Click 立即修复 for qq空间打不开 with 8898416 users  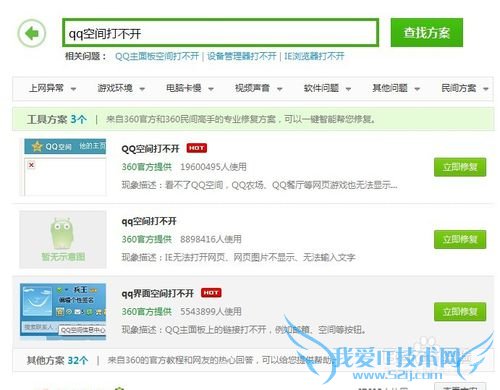460,239
